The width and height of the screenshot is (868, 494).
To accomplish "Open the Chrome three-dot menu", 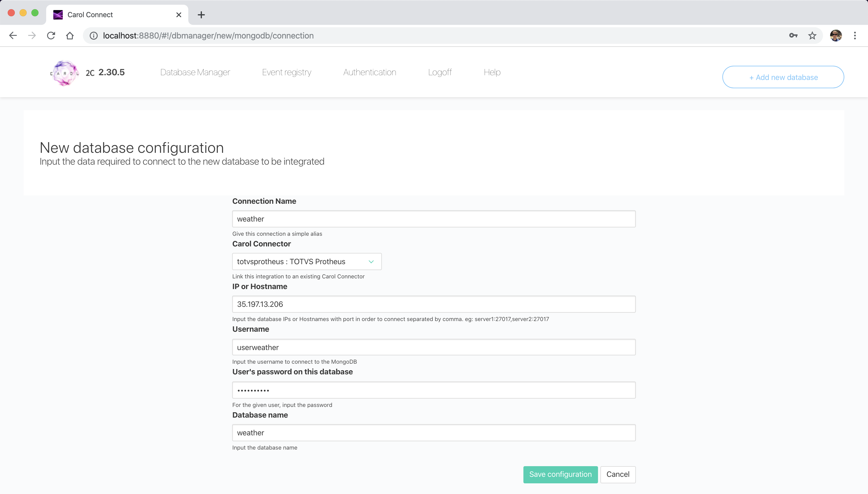I will pos(855,36).
